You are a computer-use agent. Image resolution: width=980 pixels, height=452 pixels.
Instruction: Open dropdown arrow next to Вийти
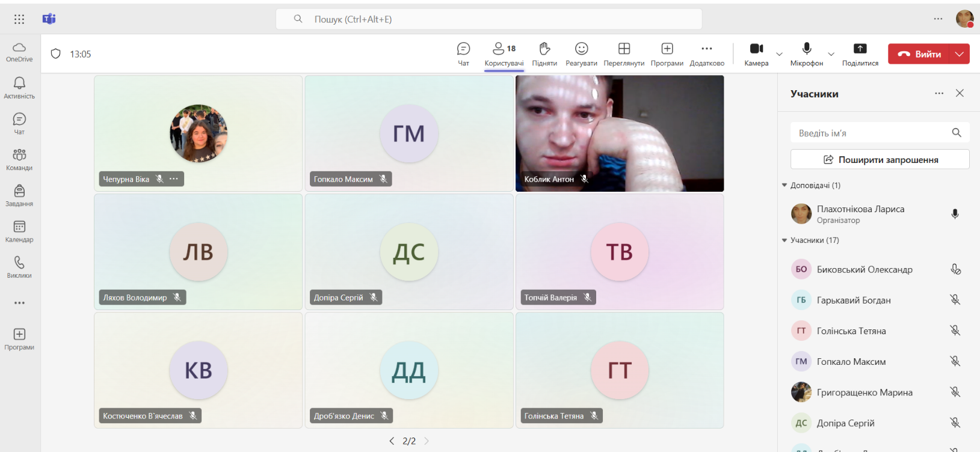pos(959,54)
